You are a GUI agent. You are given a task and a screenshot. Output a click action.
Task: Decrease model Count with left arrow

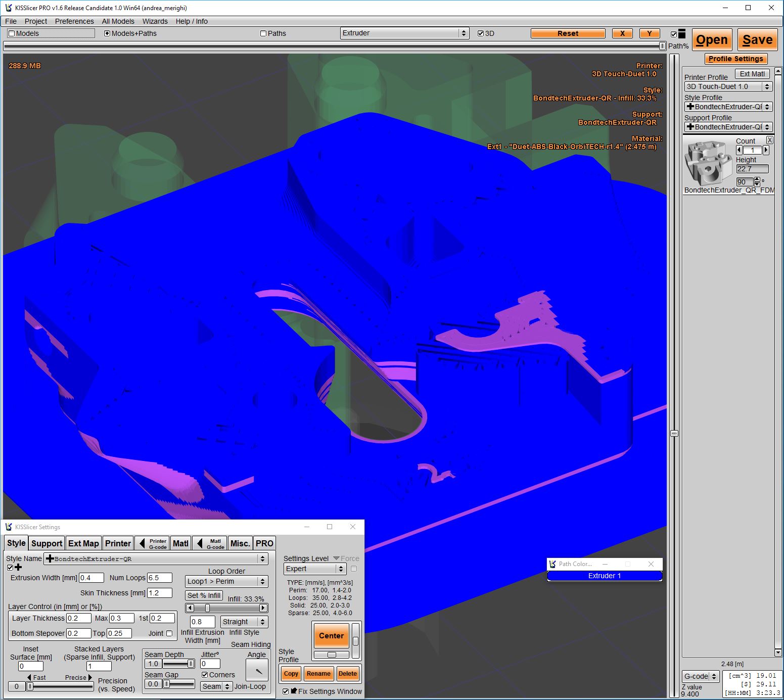740,150
